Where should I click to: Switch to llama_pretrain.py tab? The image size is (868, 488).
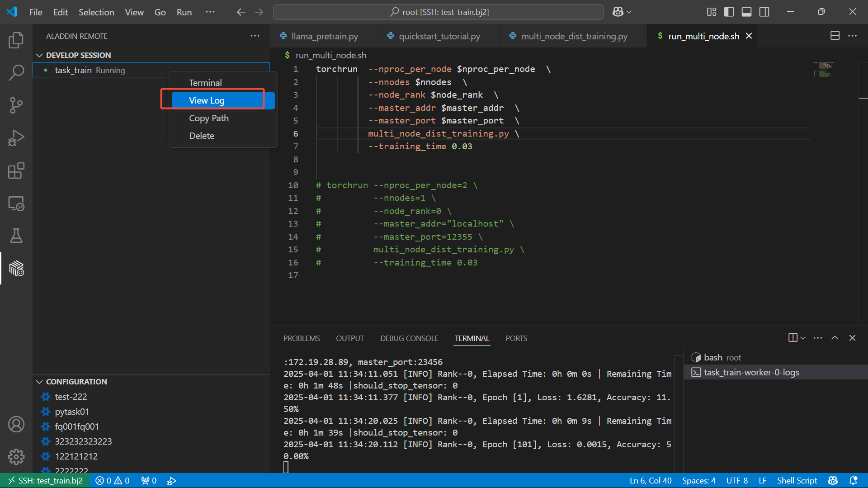[324, 36]
